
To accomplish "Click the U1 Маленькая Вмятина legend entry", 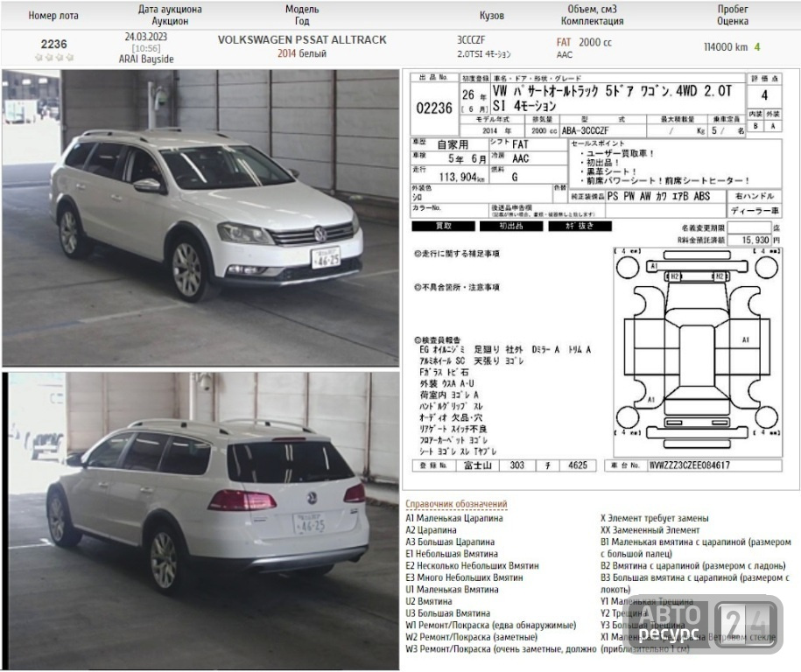I will pos(452,590).
